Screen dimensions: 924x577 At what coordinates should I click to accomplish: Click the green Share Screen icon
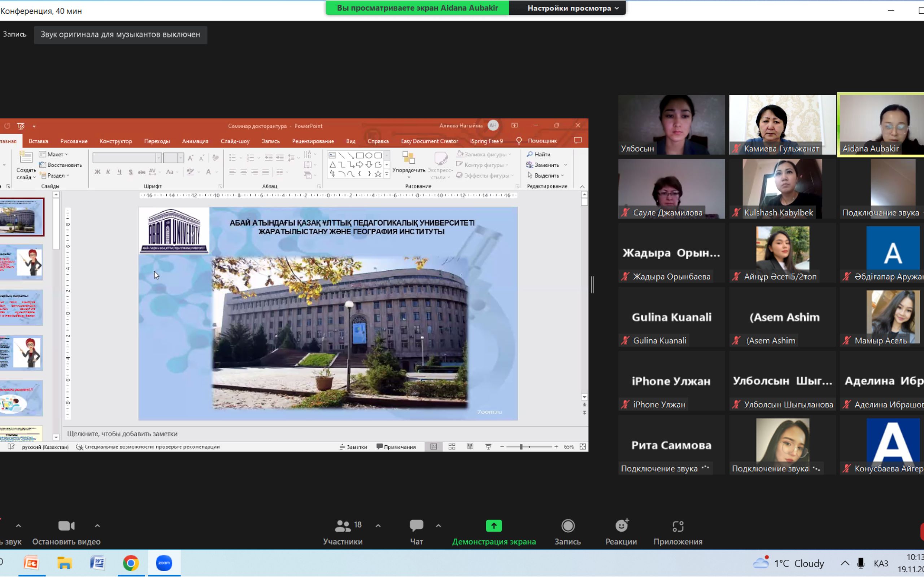pos(494,526)
